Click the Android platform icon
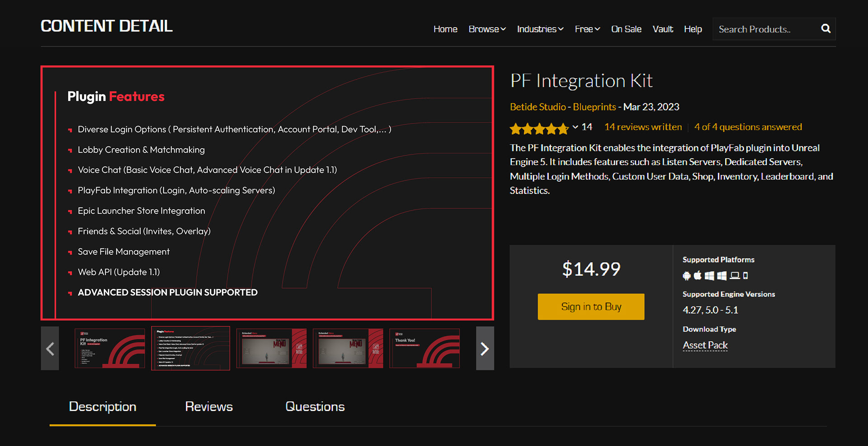This screenshot has width=868, height=446. pos(687,276)
